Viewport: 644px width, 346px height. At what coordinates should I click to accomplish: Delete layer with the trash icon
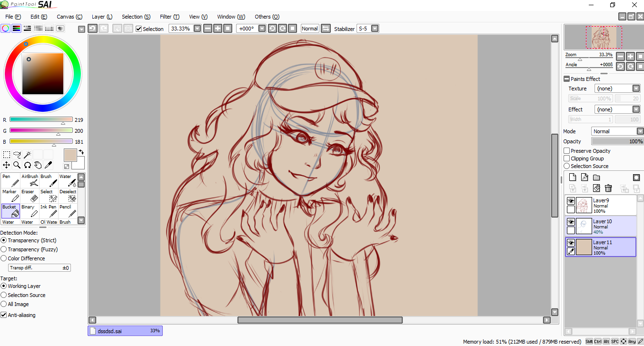[608, 188]
